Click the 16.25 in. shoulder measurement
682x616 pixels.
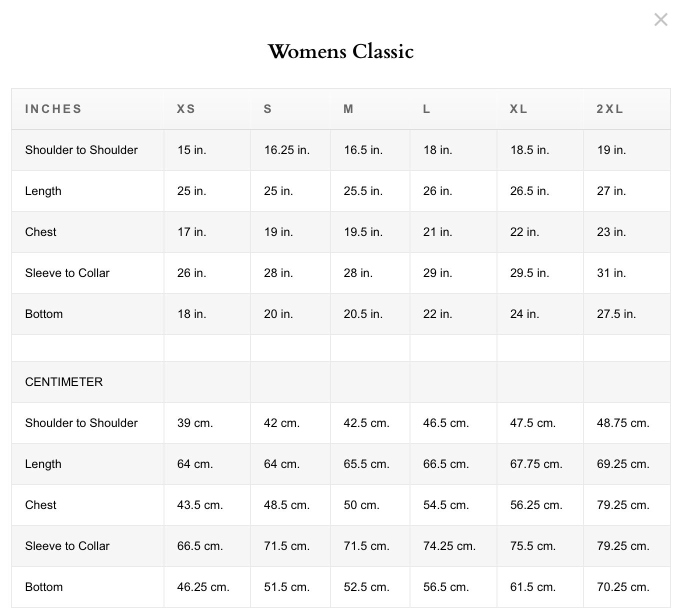[x=286, y=150]
